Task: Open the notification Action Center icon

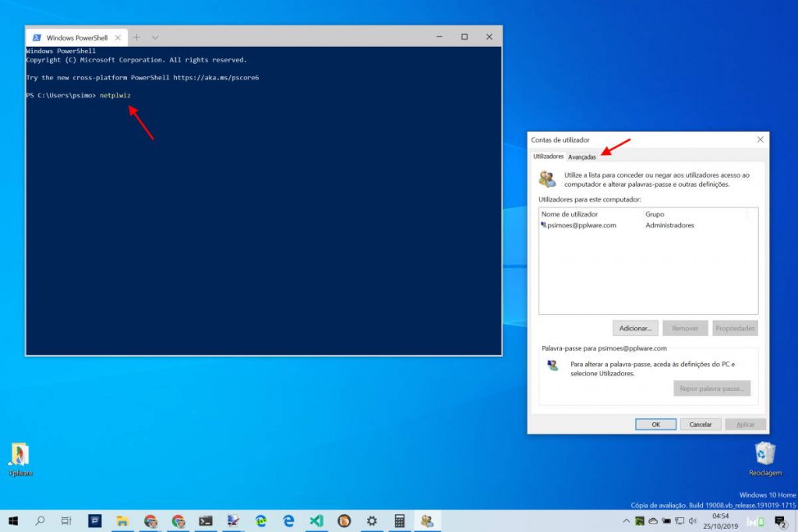Action: [779, 521]
